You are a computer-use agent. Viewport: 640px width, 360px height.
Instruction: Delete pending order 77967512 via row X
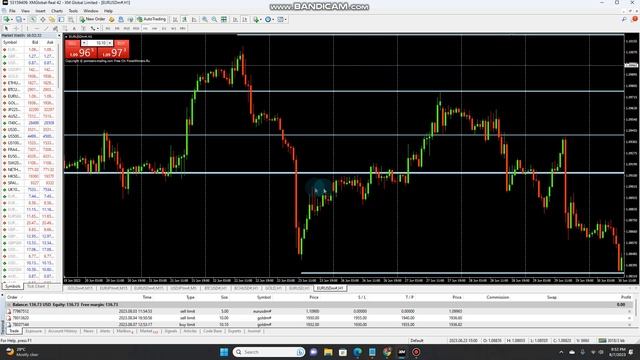(x=629, y=311)
